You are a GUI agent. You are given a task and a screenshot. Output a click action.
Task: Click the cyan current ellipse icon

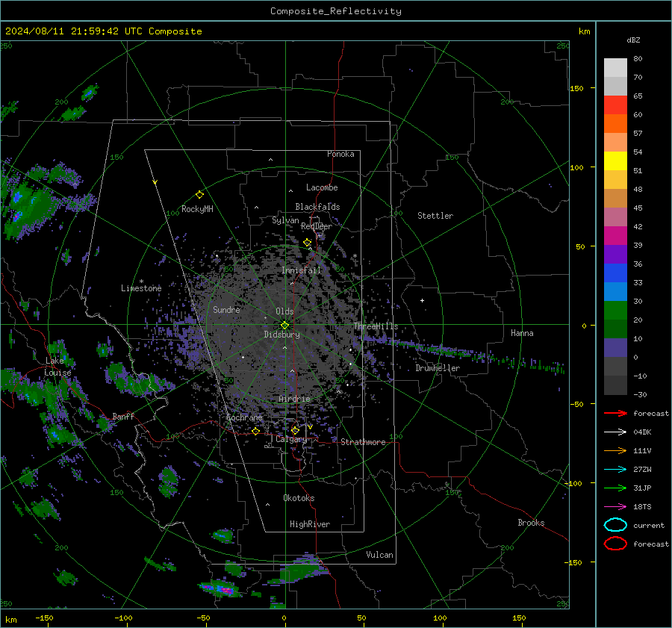[x=615, y=525]
